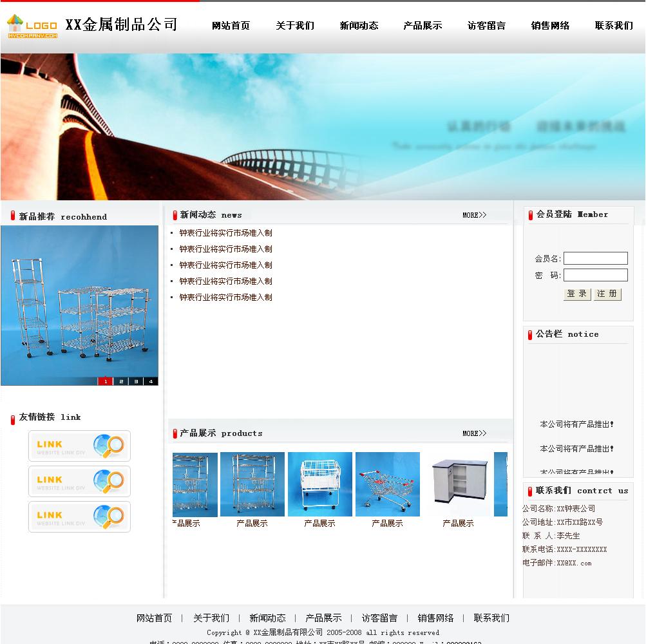Click red marker beside 公告栏 notice heading

(x=530, y=335)
